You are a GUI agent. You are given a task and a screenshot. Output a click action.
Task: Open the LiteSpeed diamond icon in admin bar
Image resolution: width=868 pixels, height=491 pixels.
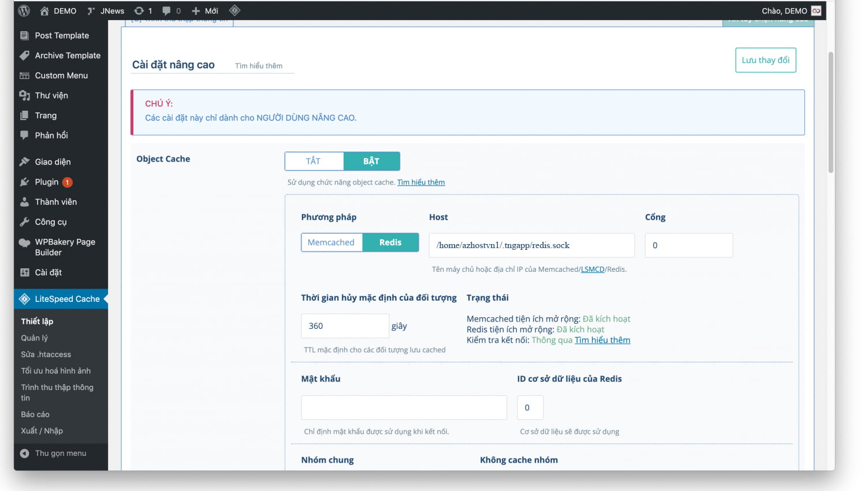234,10
